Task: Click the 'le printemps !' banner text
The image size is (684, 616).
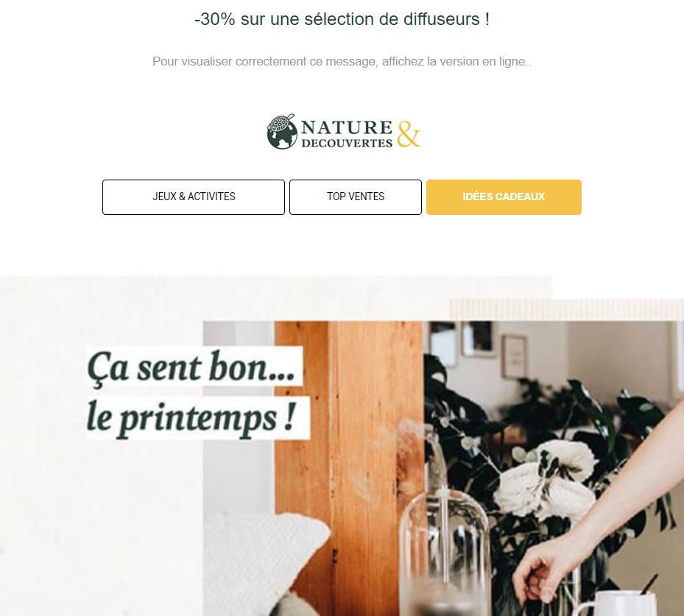Action: (192, 417)
